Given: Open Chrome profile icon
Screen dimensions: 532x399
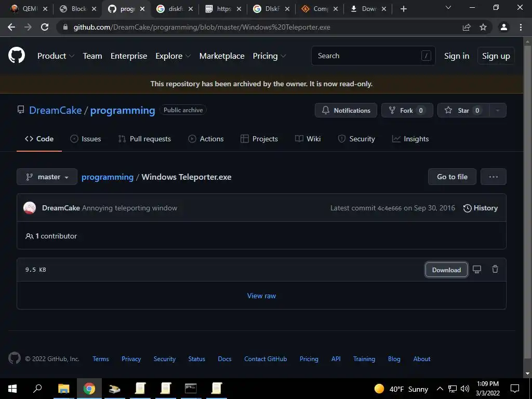Looking at the screenshot, I should 504,27.
